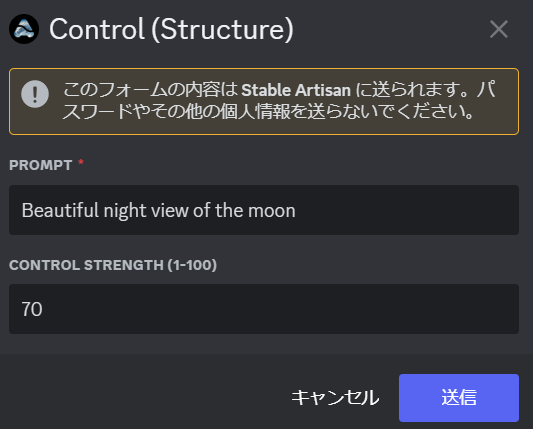The height and width of the screenshot is (429, 533).
Task: Click the second line of the Japanese warning
Action: click(268, 112)
